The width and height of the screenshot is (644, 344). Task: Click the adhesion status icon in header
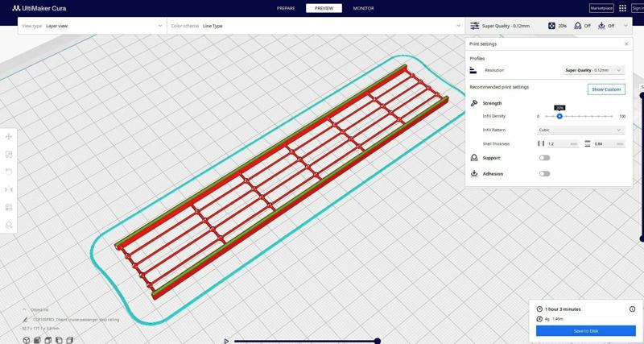(601, 26)
